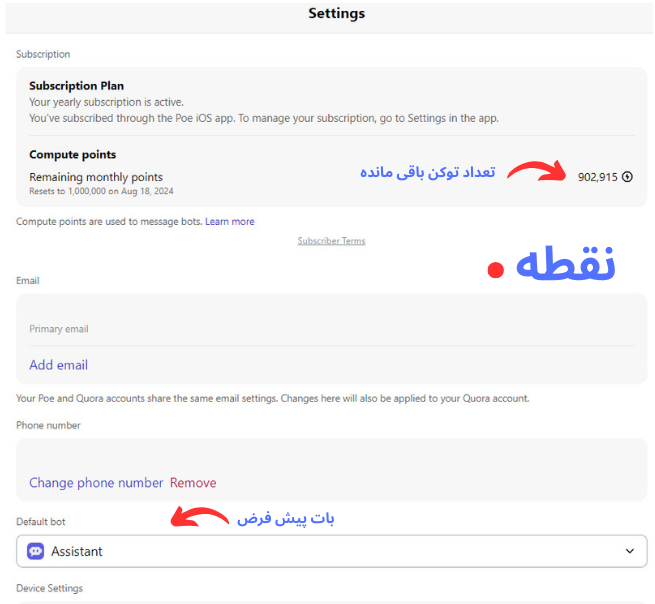Image resolution: width=655 pixels, height=604 pixels.
Task: Open the Subscriber Terms link
Action: [x=331, y=241]
